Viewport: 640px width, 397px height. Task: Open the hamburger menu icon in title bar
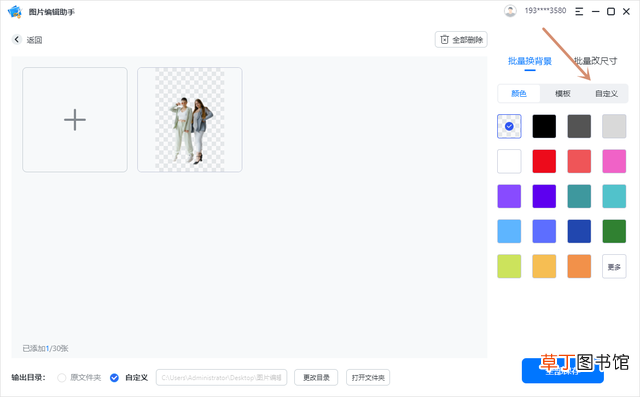tap(579, 11)
